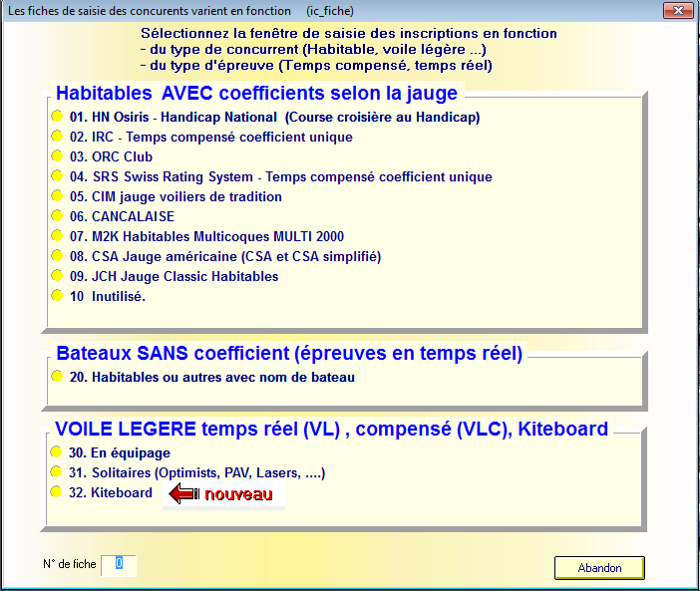Select the 10 Inutilisé radio button
700x591 pixels.
coord(57,295)
